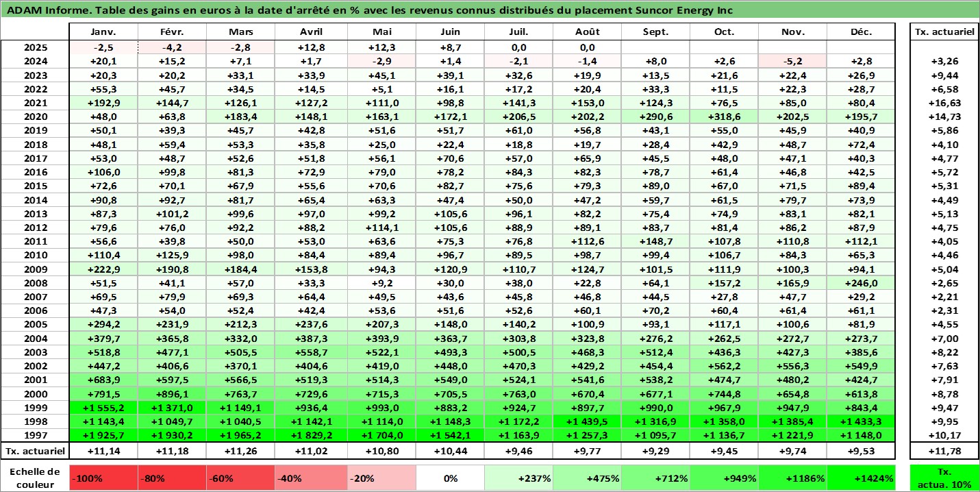980x492 pixels.
Task: Select the Juin column header
Action: pyautogui.click(x=450, y=32)
